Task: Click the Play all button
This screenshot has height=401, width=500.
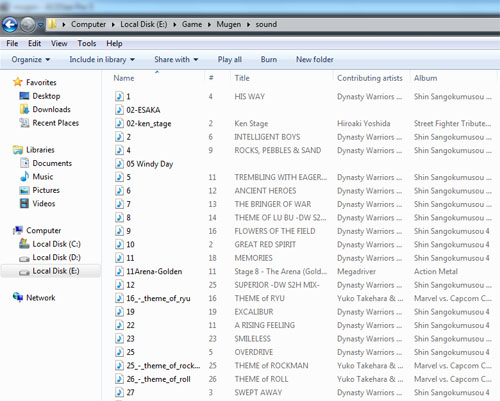Action: (x=230, y=60)
